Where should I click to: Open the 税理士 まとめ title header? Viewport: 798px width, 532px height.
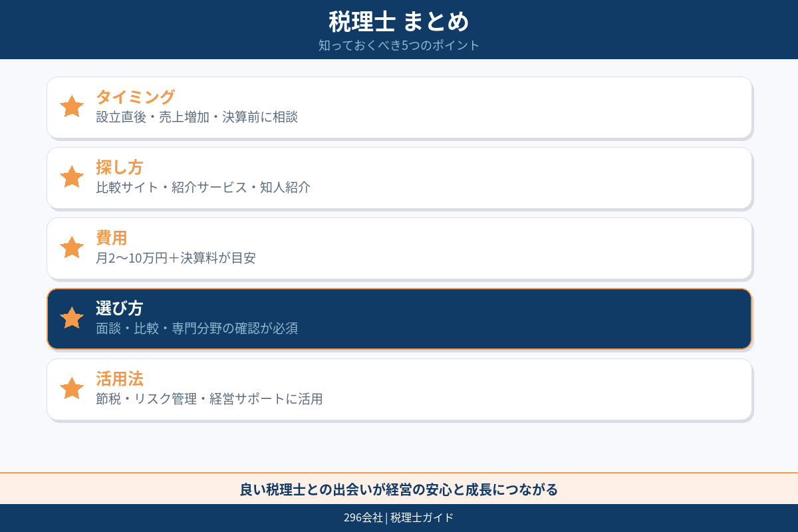399,21
